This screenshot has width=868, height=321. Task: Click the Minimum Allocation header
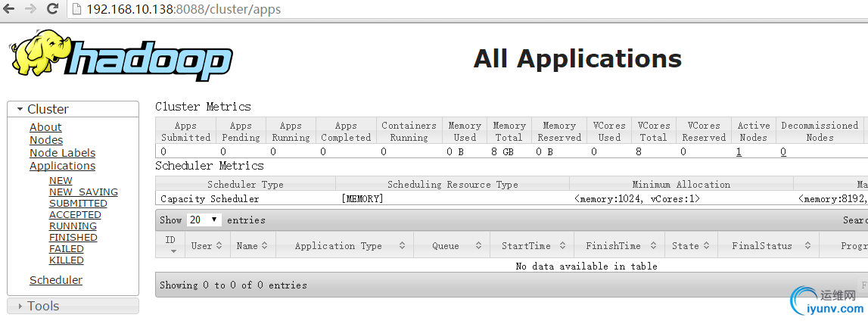tap(681, 184)
